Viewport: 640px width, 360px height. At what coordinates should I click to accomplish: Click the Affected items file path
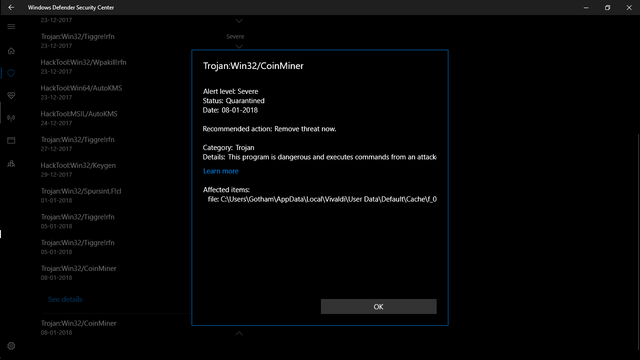(x=322, y=199)
